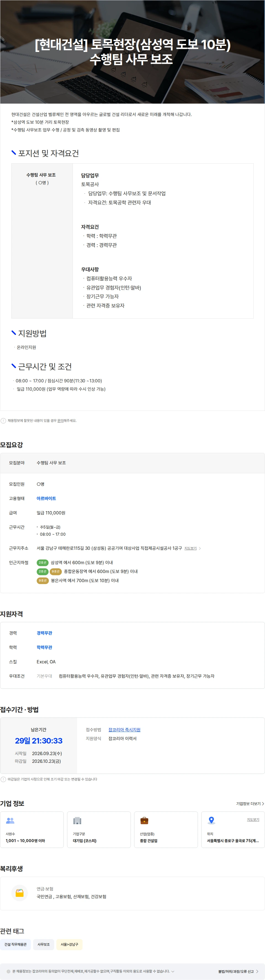The image size is (265, 980).
Task: Open 지도보기 link beside work address
Action: point(190,548)
